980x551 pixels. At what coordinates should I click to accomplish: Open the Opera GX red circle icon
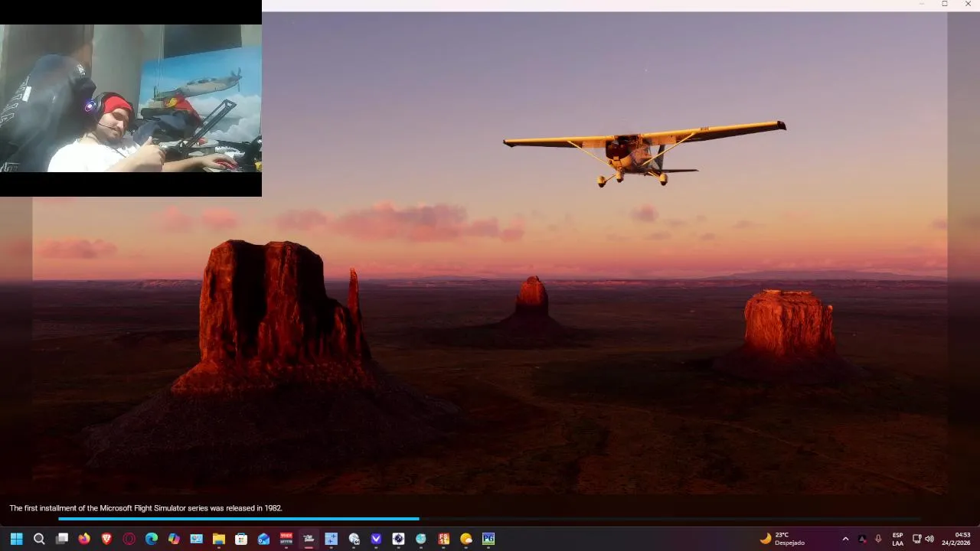click(x=129, y=539)
